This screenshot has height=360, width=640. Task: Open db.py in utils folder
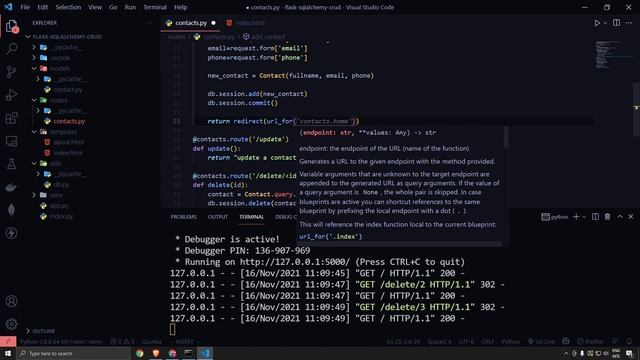pos(61,184)
